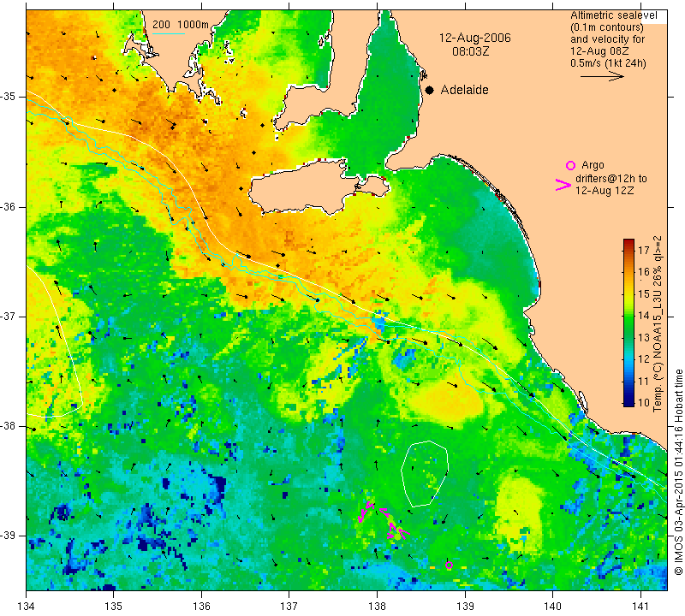Click the text '0.5m/s (1kt 24h)'

608,63
